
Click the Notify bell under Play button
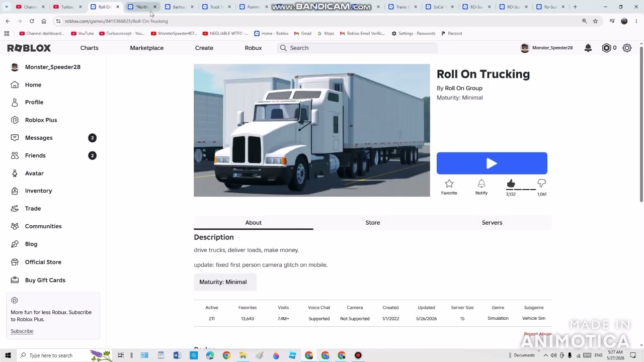(x=481, y=184)
